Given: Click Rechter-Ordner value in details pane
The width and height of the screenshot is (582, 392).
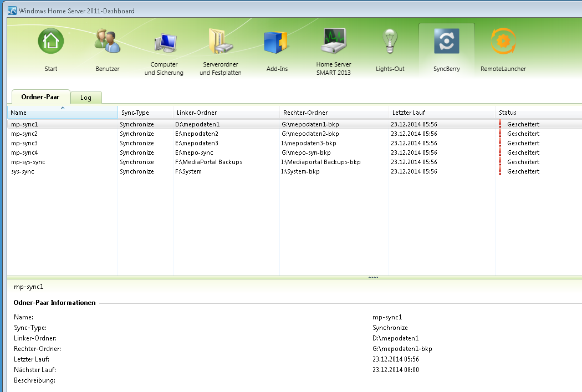Looking at the screenshot, I should (x=402, y=349).
